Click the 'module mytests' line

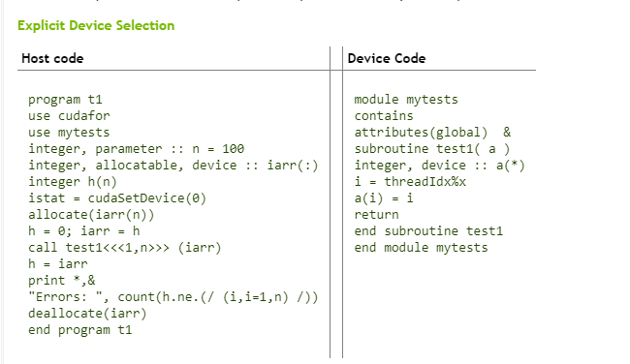406,100
